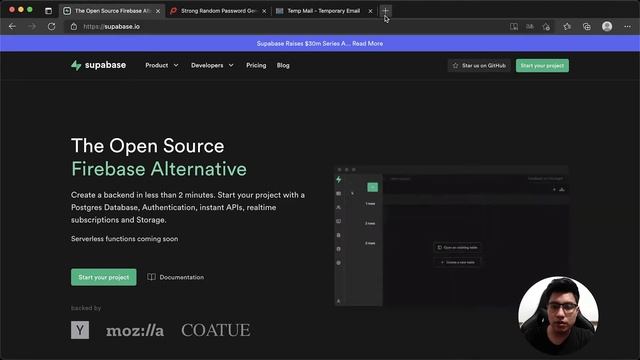Expand the Product dropdown menu
The height and width of the screenshot is (360, 640).
pyautogui.click(x=162, y=65)
